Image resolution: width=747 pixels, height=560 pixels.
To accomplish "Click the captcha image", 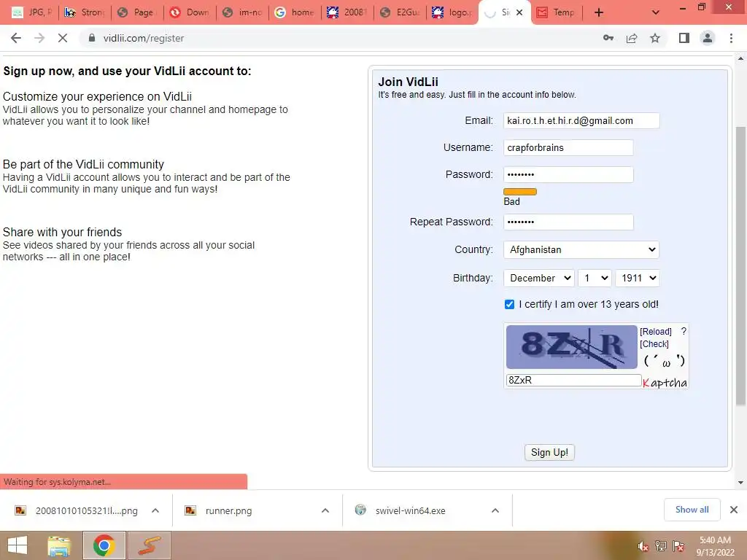I will point(571,347).
